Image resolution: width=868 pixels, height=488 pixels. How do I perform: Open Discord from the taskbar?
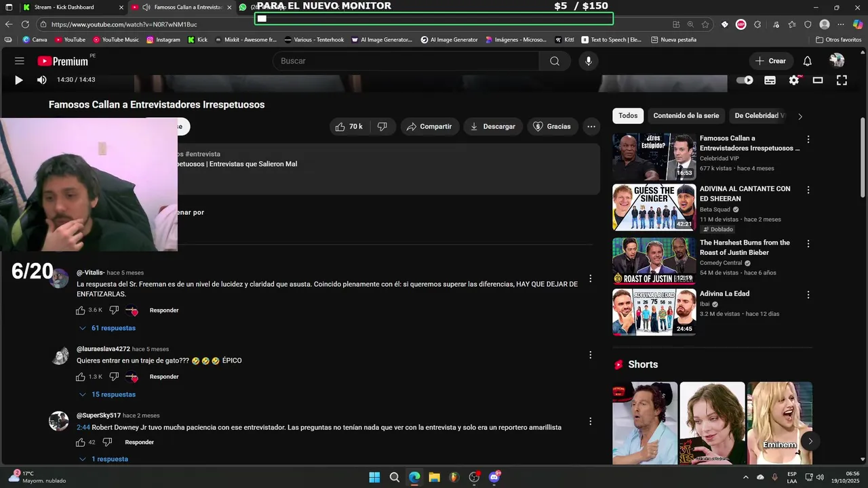coord(494,477)
